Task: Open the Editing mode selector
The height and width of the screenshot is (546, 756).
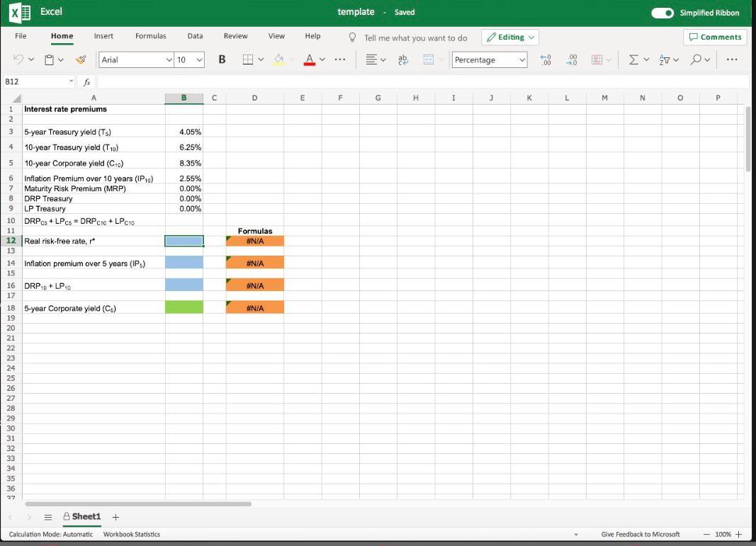Action: click(x=509, y=36)
